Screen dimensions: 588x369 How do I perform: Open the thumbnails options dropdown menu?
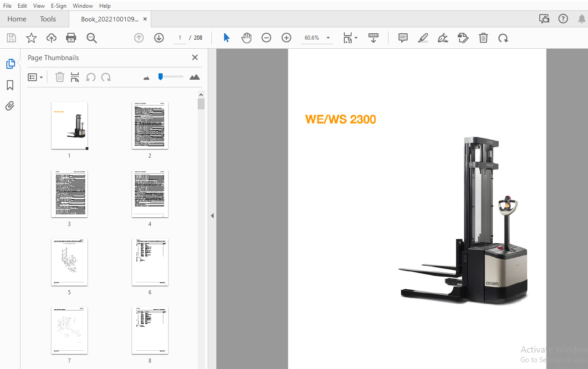coord(36,77)
